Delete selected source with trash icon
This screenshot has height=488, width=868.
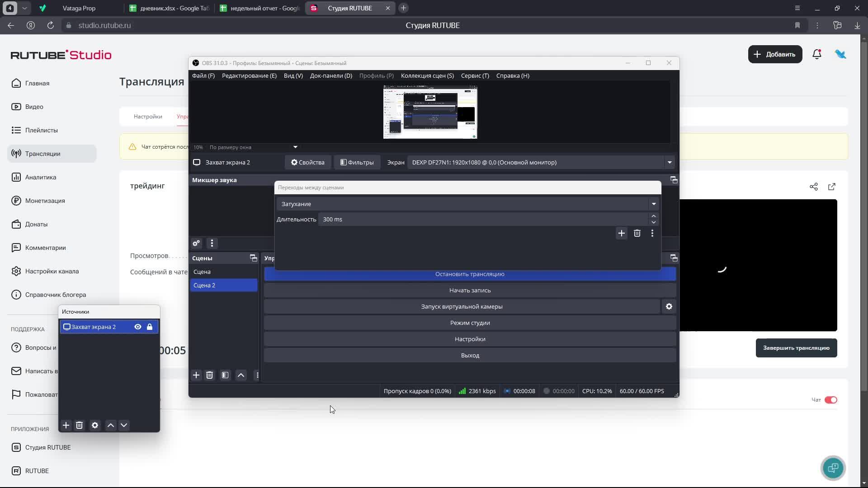79,425
